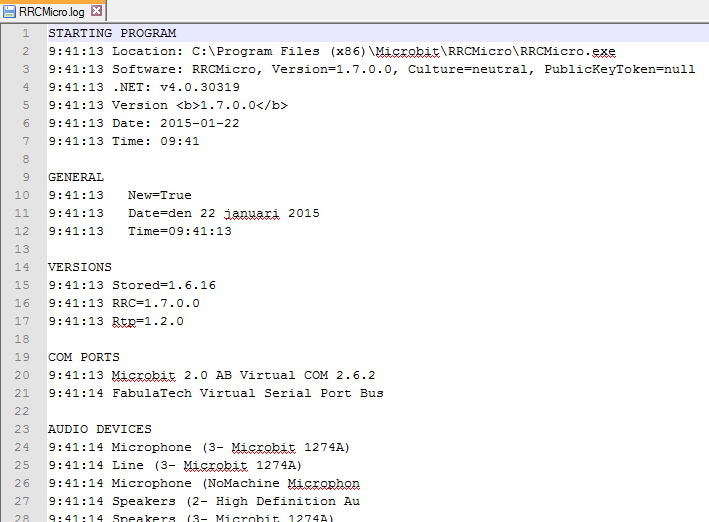
Task: Click the GENERAL section heading
Action: coord(76,177)
